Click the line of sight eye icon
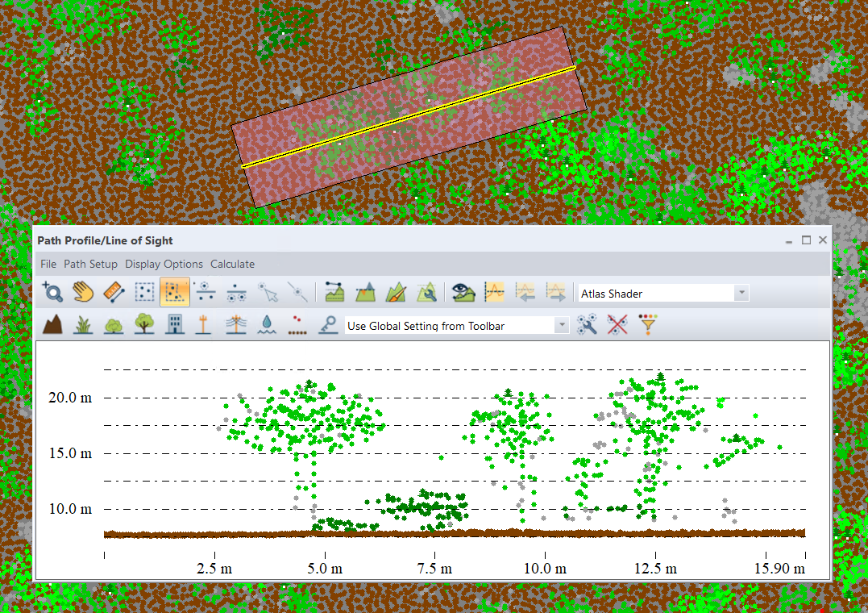The width and height of the screenshot is (868, 613). coord(463,292)
